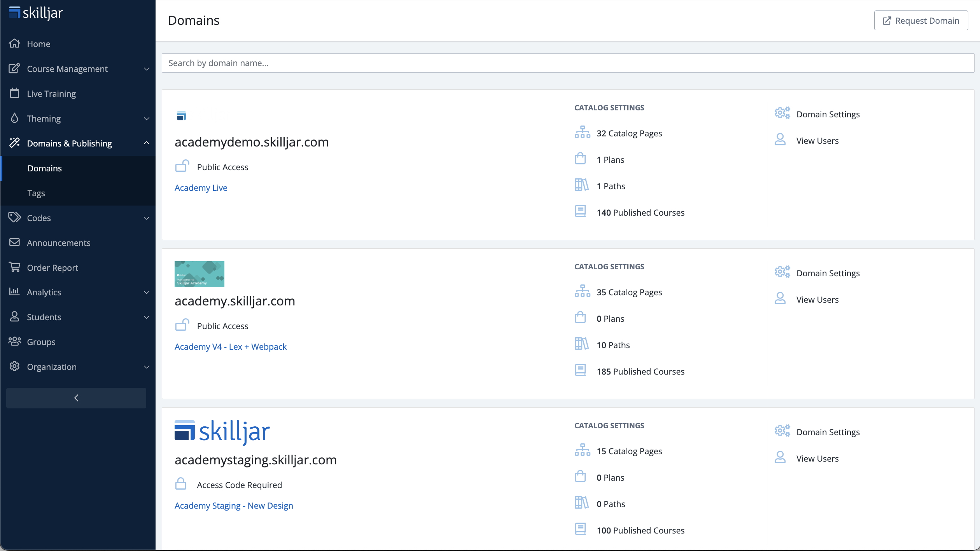Click 100 Published Courses text
This screenshot has height=551, width=980.
pyautogui.click(x=640, y=530)
